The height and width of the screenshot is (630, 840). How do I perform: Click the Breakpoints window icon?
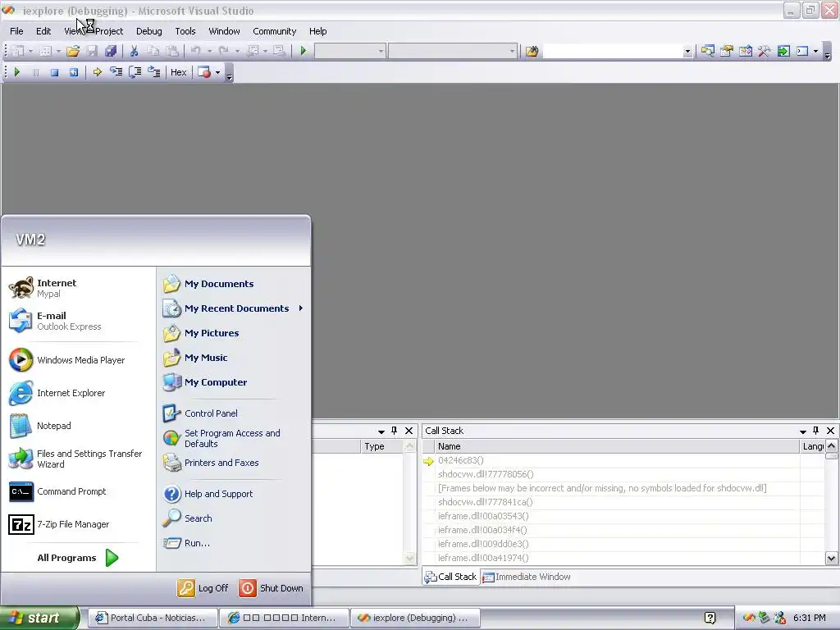204,72
